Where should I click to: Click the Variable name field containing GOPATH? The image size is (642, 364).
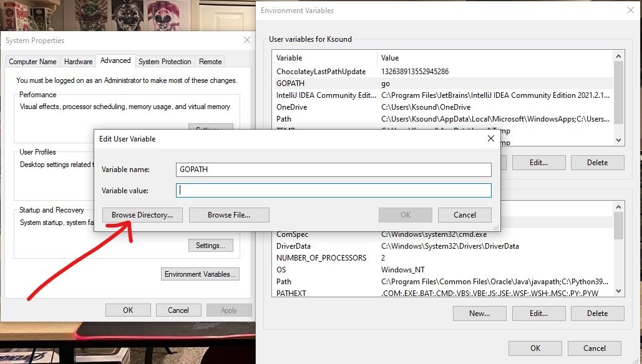[334, 170]
